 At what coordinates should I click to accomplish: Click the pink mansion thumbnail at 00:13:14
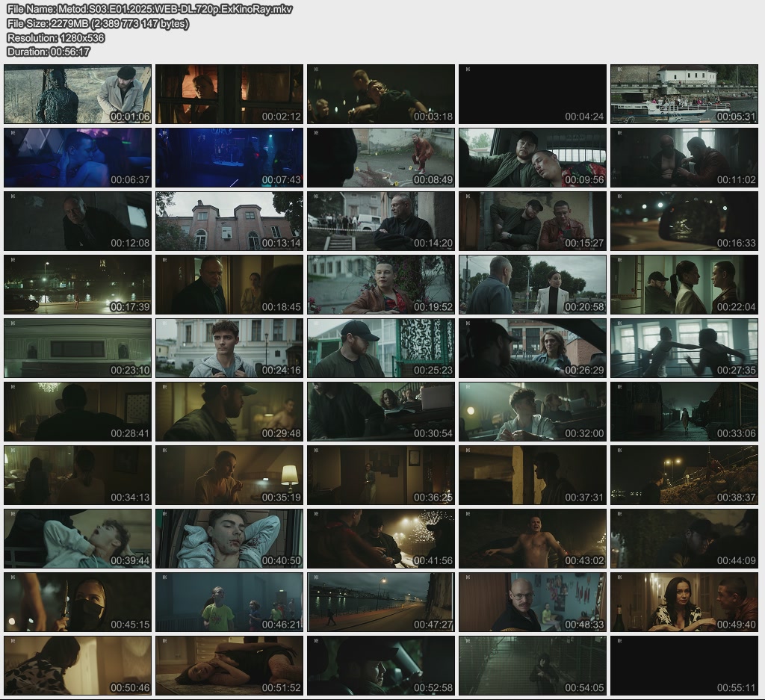click(x=229, y=221)
